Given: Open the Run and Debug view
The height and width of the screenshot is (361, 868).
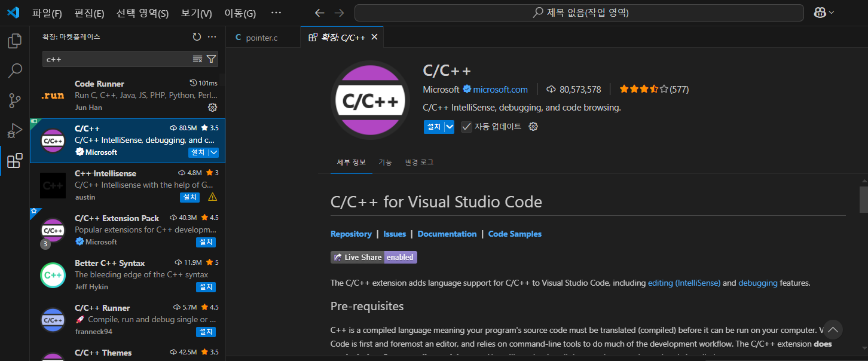Looking at the screenshot, I should (14, 130).
